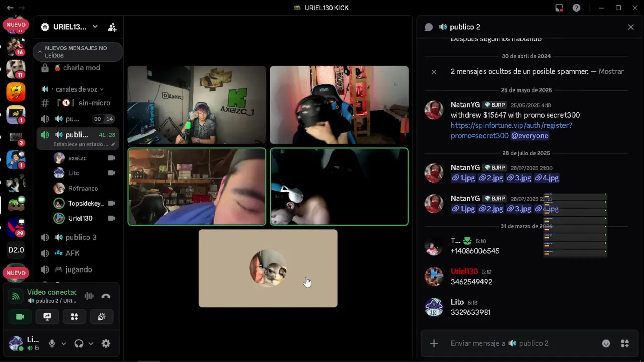Open the activities launcher button
The image size is (644, 362).
[74, 317]
